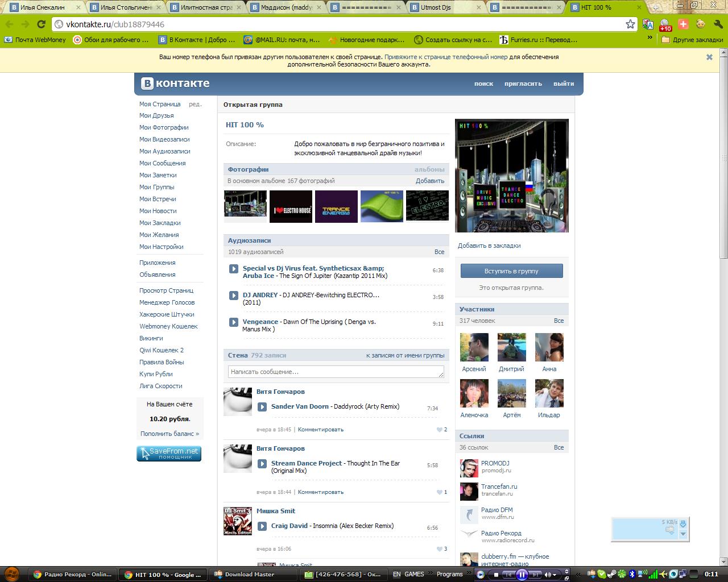Open the Bluetooth tray icon

click(632, 574)
